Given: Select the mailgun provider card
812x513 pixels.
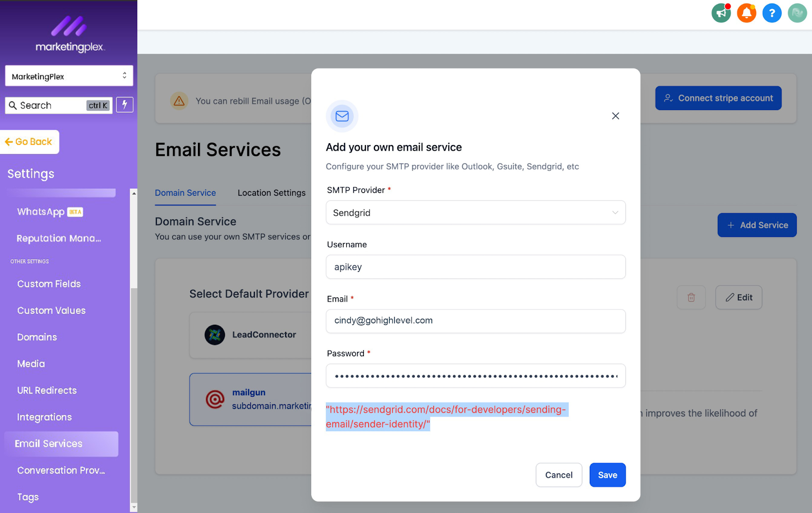Looking at the screenshot, I should pos(251,399).
